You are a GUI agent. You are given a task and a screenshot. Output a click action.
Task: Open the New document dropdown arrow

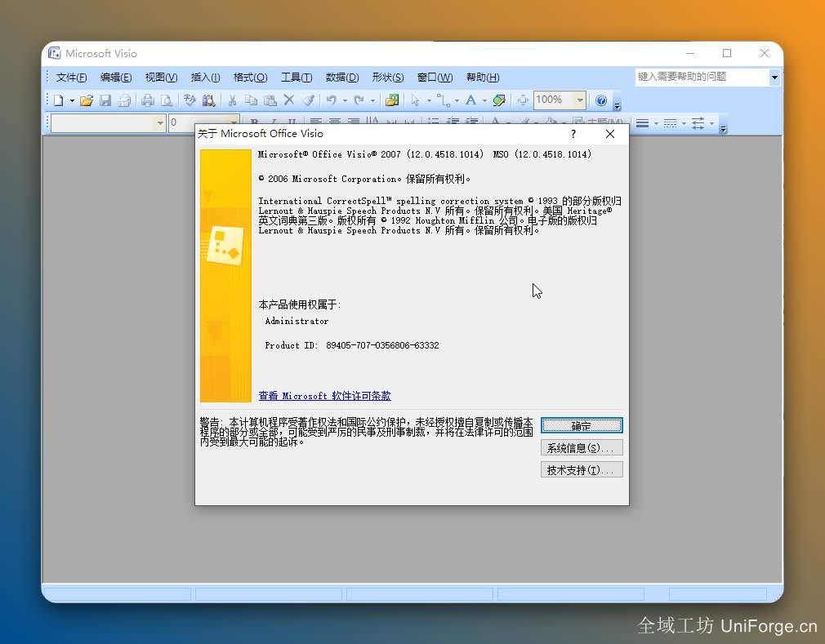point(72,100)
